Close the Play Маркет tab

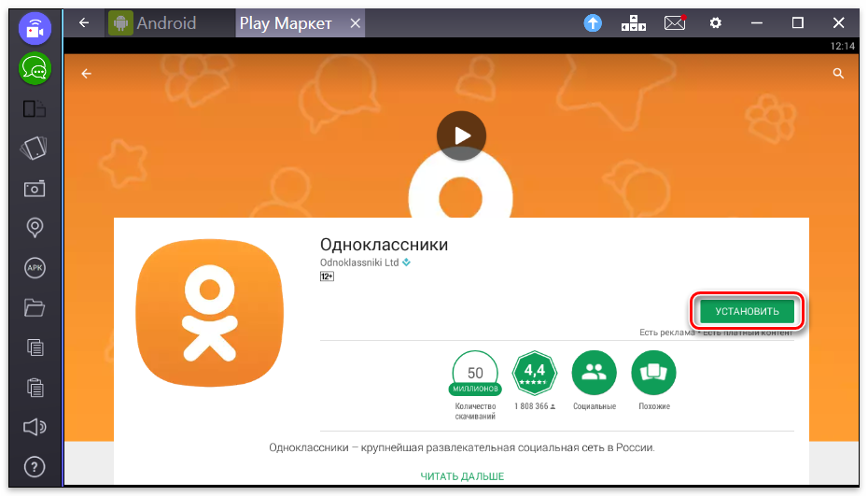(x=356, y=23)
